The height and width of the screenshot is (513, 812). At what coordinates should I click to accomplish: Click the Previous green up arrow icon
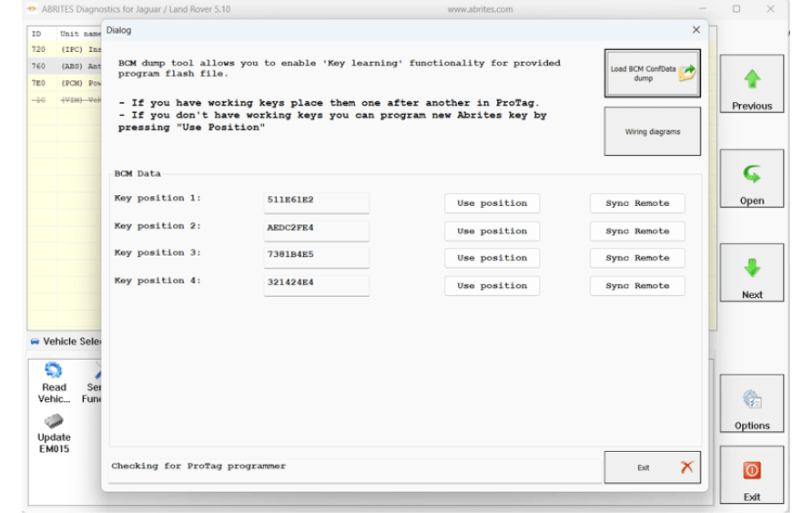click(752, 79)
